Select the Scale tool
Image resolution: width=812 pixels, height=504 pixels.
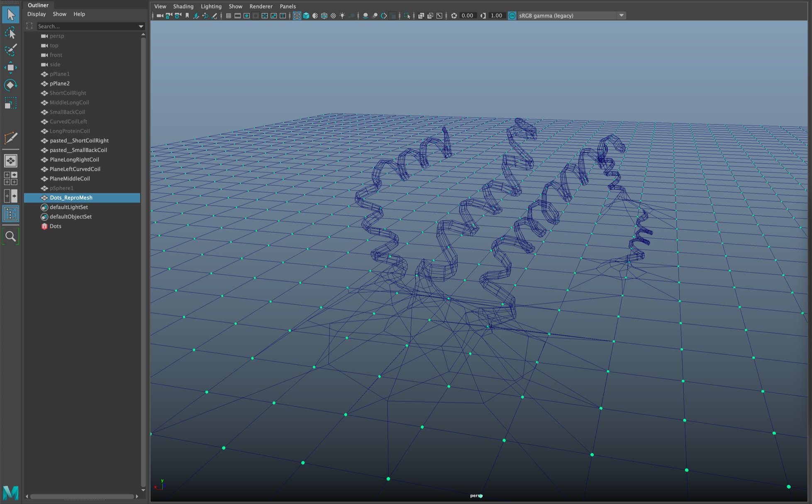point(10,103)
